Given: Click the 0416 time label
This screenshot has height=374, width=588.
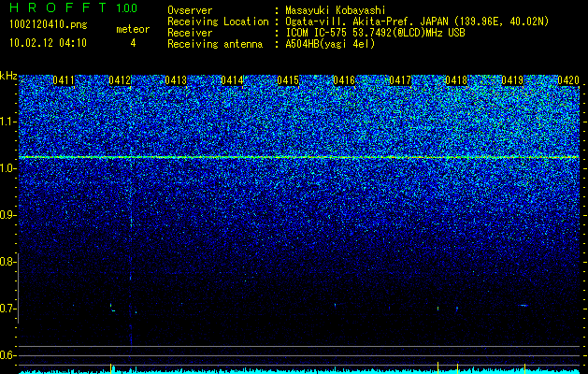Looking at the screenshot, I should [x=344, y=80].
